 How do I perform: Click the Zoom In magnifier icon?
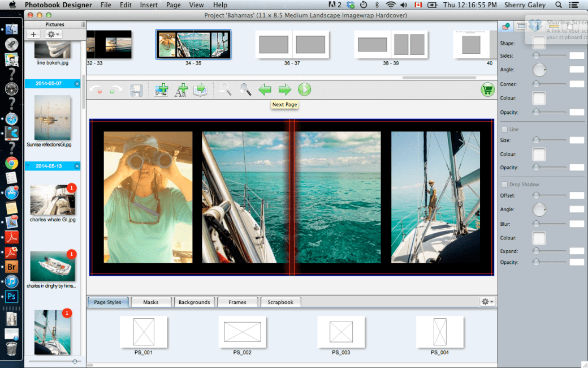[x=245, y=89]
